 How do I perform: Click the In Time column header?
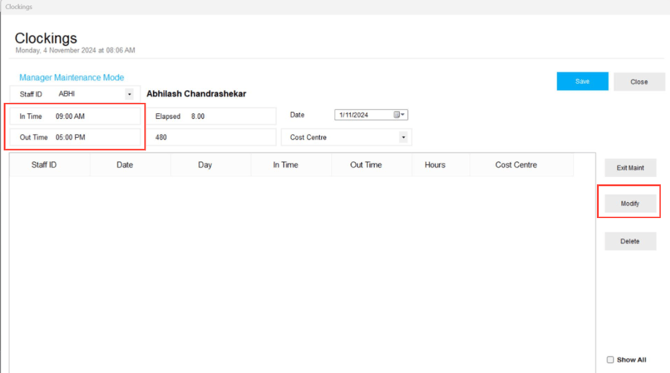(x=291, y=165)
